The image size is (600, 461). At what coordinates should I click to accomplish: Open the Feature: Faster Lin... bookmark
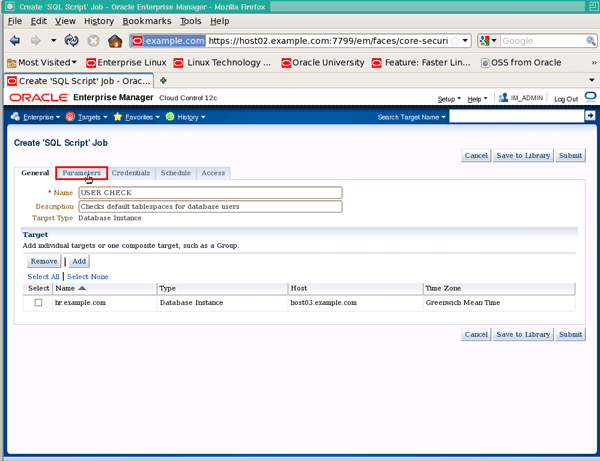(x=421, y=62)
